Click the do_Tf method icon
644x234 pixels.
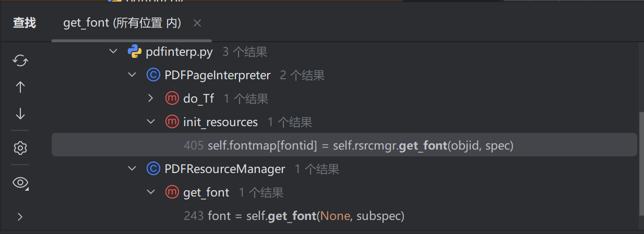(x=172, y=98)
